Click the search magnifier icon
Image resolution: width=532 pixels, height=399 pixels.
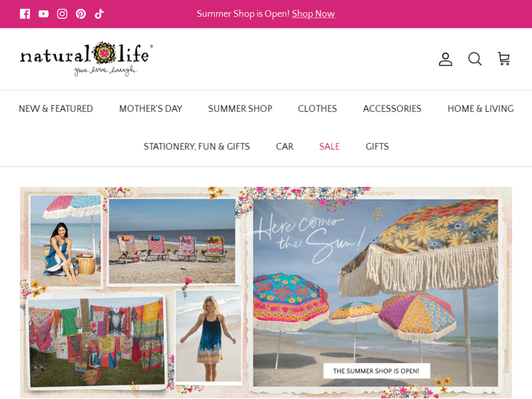click(475, 59)
